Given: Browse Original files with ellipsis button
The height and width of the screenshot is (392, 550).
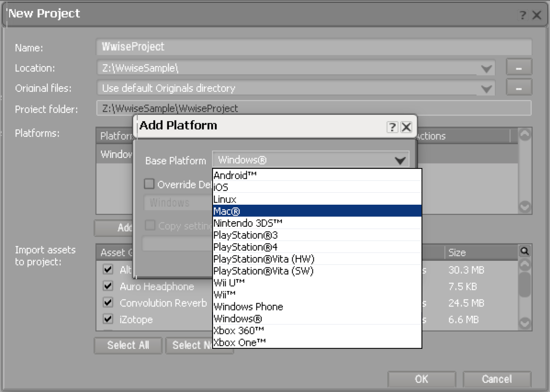Looking at the screenshot, I should (519, 87).
